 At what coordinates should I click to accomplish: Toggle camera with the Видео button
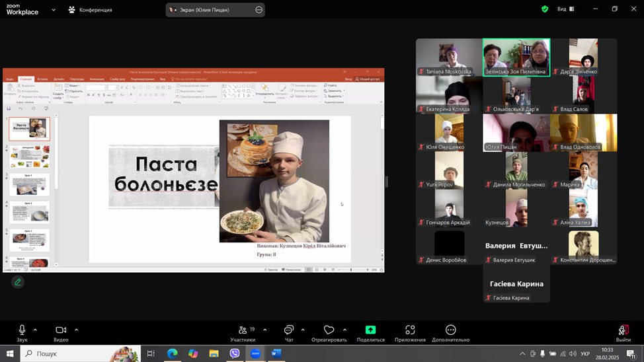(x=61, y=330)
